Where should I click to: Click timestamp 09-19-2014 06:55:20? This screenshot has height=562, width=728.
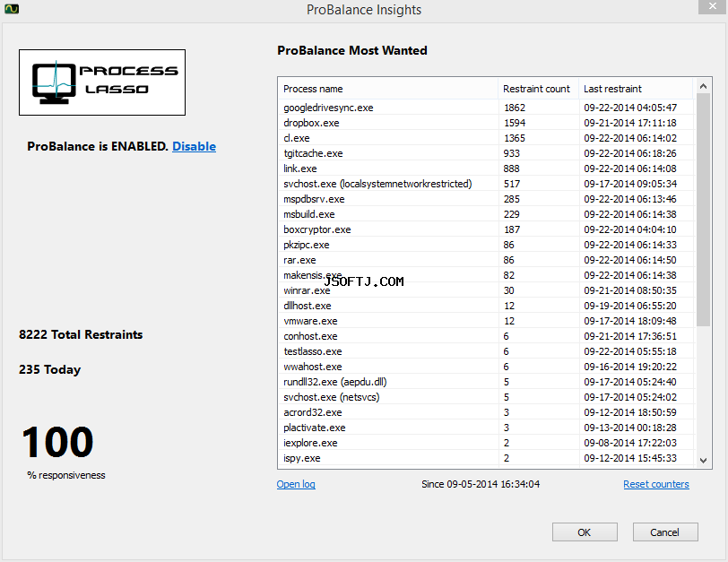click(x=630, y=306)
